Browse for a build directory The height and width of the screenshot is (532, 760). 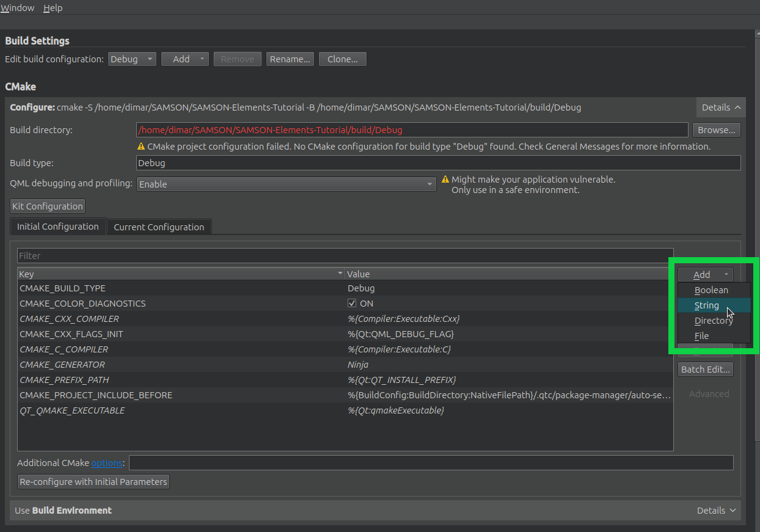pos(717,129)
